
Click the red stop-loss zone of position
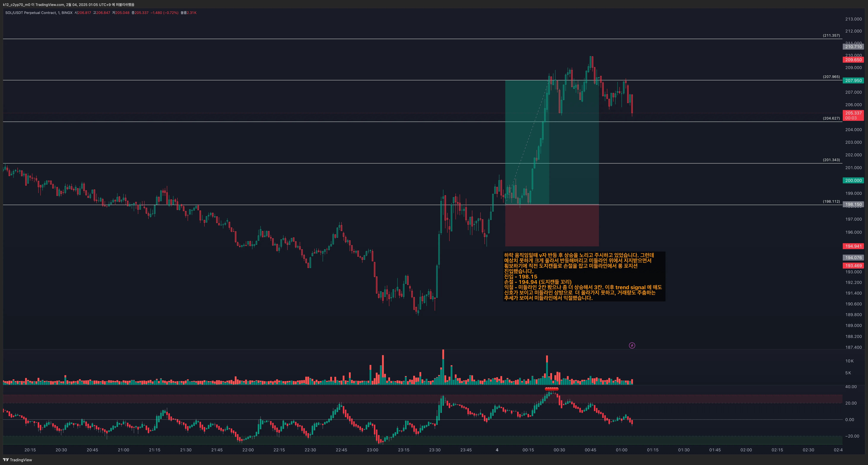tap(552, 225)
